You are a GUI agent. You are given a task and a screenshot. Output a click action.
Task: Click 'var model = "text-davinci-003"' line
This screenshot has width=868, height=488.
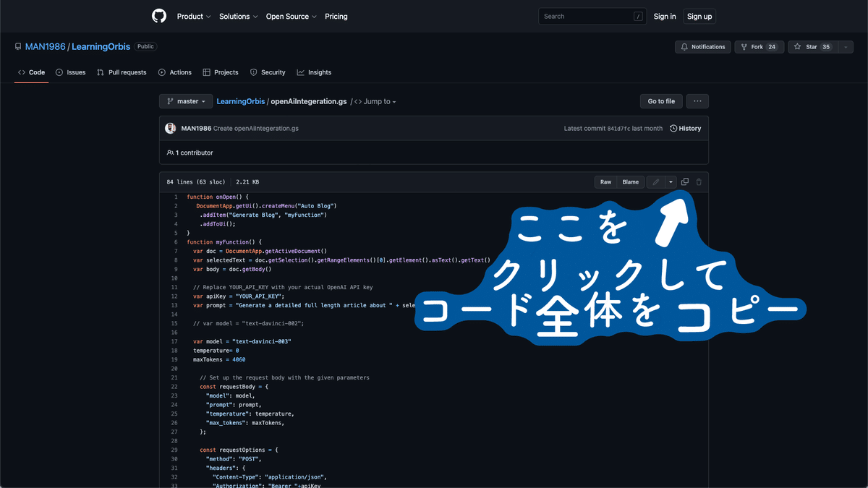[x=242, y=341]
